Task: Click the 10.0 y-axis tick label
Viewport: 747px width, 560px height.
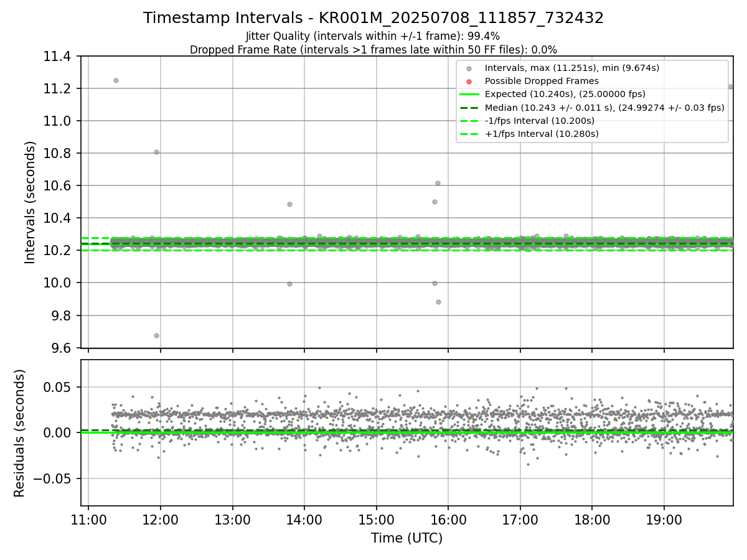Action: pos(59,282)
